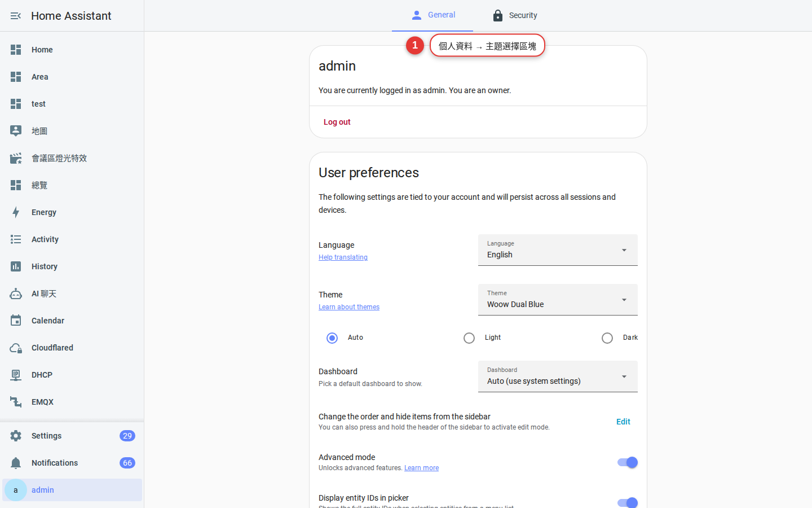Click the Security tab lock icon
Viewport: 812px width, 508px height.
click(497, 15)
